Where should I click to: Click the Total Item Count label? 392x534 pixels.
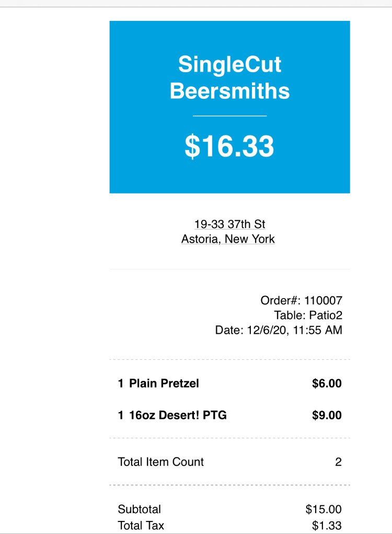161,462
